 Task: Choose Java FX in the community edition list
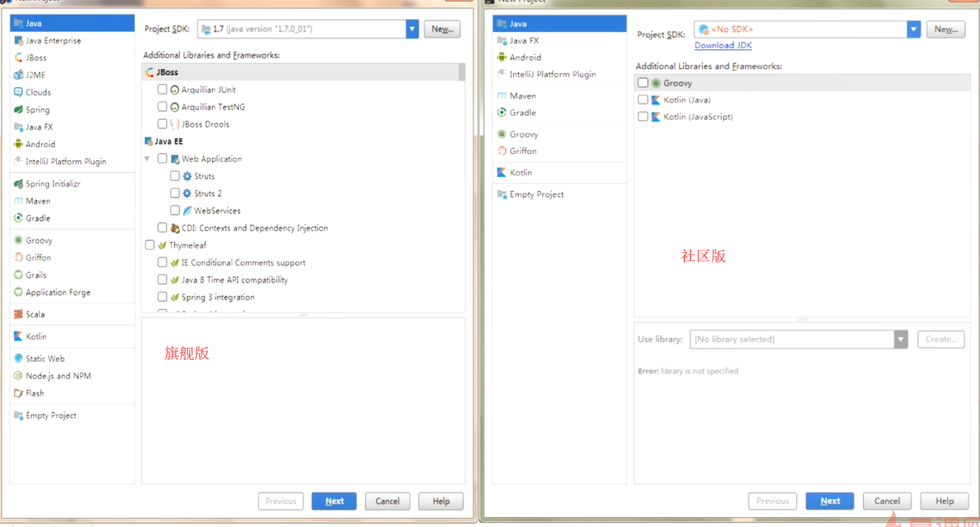(523, 41)
